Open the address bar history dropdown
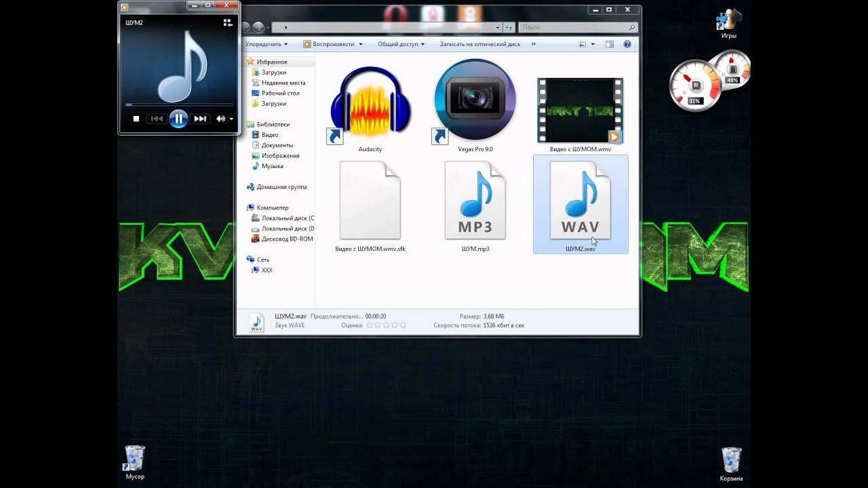 coord(499,28)
